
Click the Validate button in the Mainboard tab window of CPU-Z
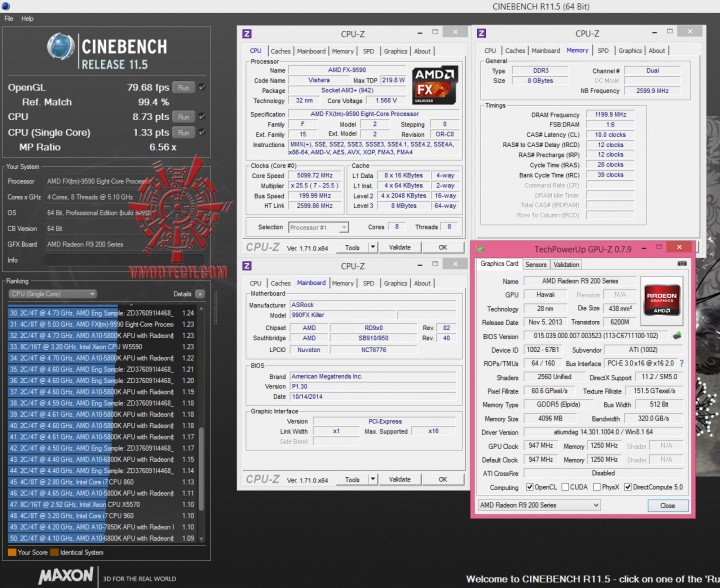coord(399,479)
